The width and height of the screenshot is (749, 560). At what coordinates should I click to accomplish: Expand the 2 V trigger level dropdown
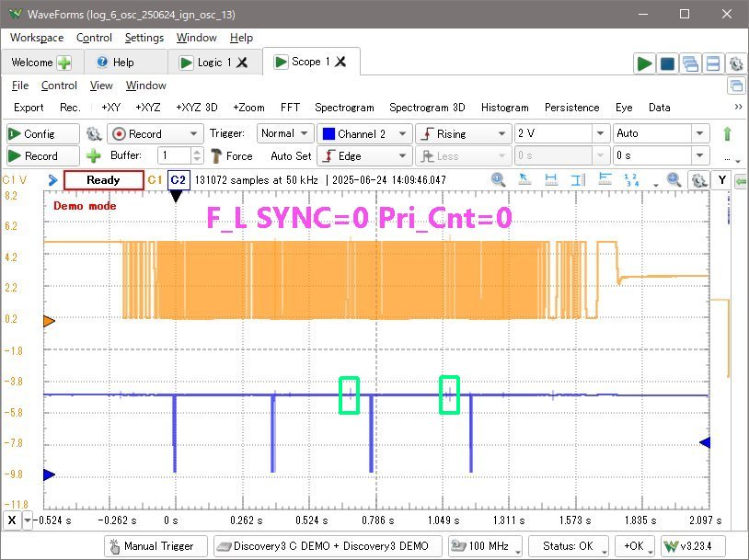601,133
